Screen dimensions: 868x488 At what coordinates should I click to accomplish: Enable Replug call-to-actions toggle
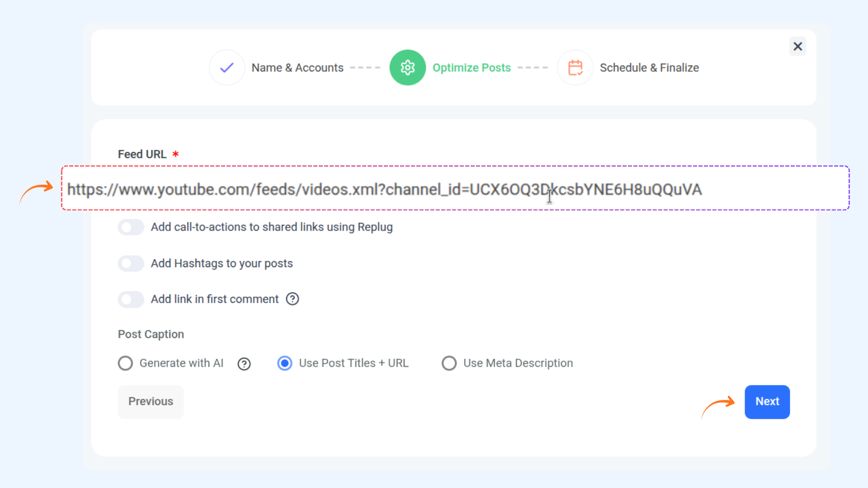[131, 227]
